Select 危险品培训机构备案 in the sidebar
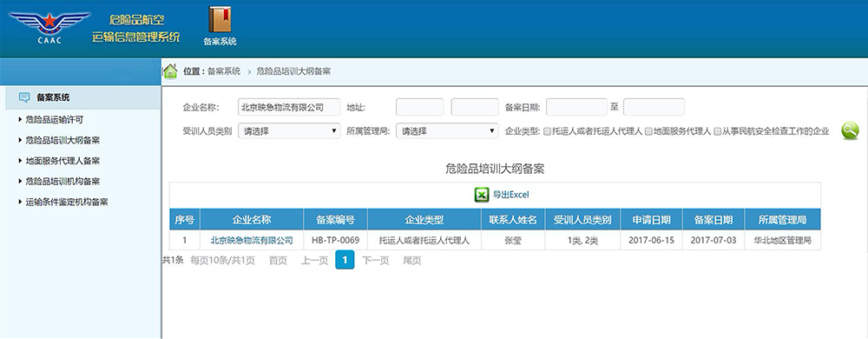The height and width of the screenshot is (339, 868). click(62, 181)
